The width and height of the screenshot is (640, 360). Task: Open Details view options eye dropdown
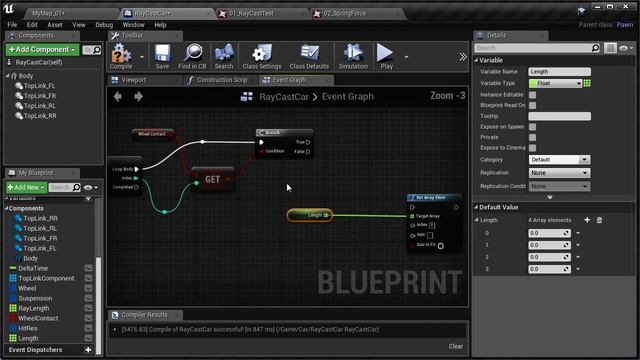626,48
